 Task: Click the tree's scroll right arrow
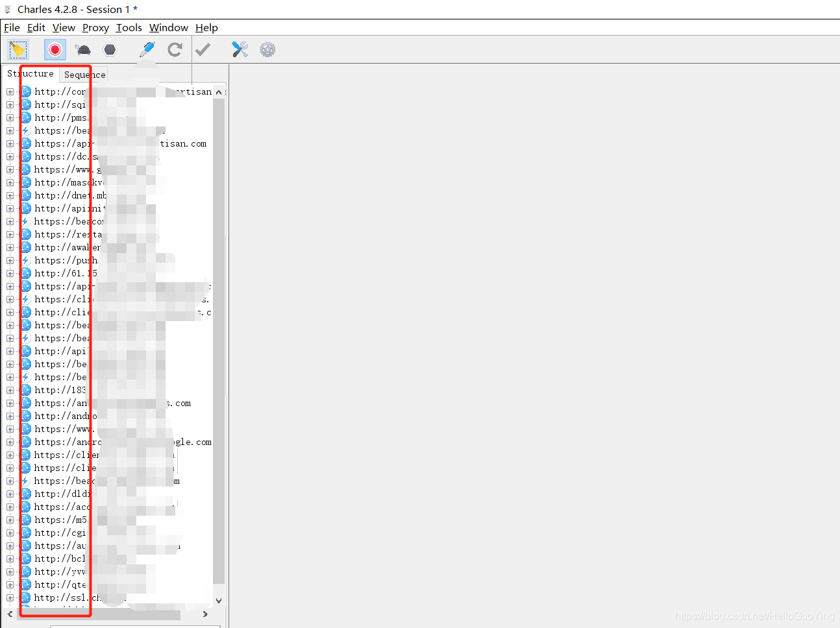pos(205,614)
